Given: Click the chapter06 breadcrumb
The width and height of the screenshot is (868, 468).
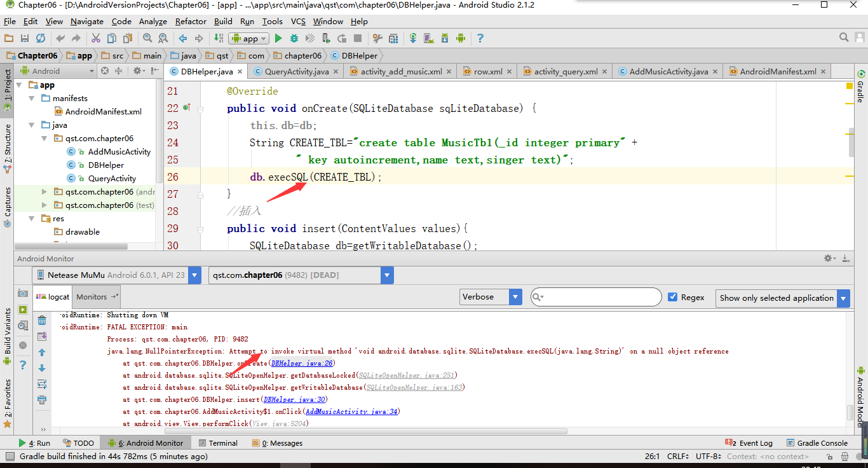Looking at the screenshot, I should coord(297,55).
